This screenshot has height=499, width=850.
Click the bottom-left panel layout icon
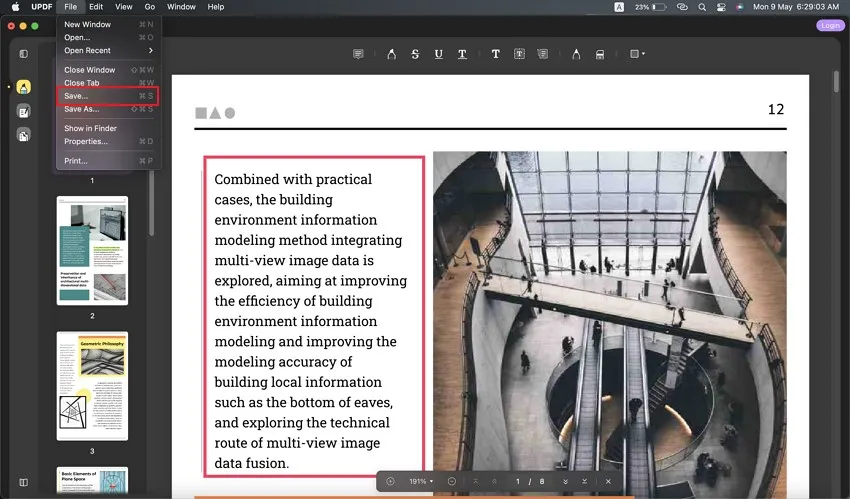coord(23,482)
